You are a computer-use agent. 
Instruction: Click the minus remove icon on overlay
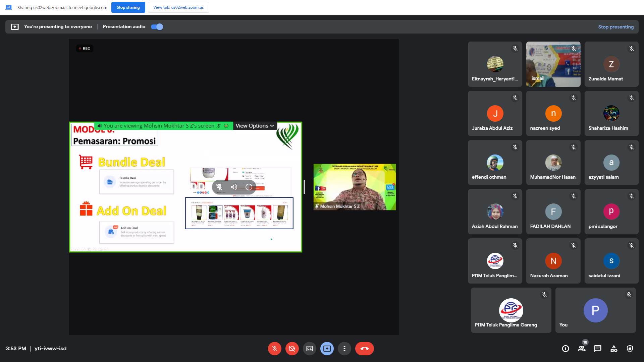[x=249, y=187]
